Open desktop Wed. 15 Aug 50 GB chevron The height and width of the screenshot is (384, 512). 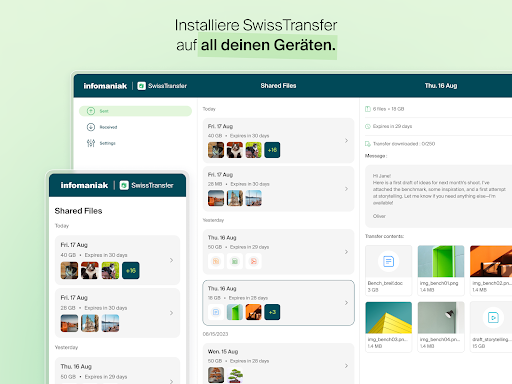coord(346,366)
